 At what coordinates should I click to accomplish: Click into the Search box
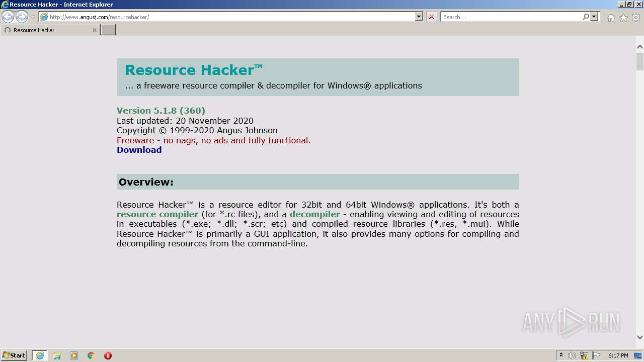(511, 17)
